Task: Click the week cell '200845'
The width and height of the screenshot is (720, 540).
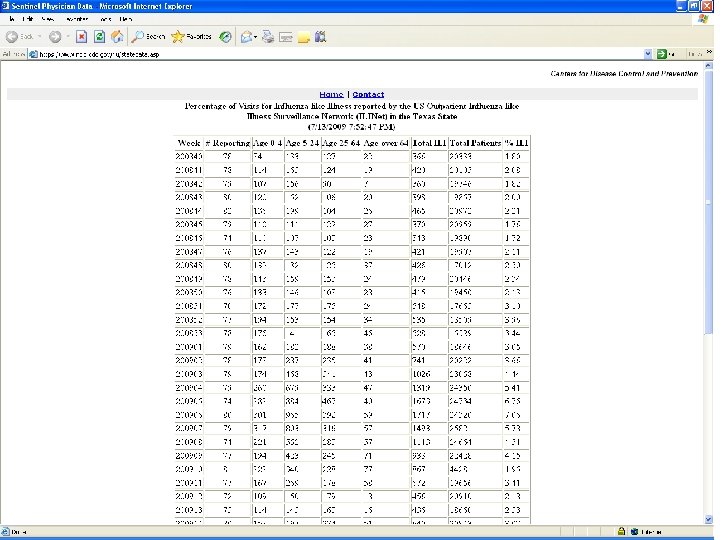Action: click(189, 225)
